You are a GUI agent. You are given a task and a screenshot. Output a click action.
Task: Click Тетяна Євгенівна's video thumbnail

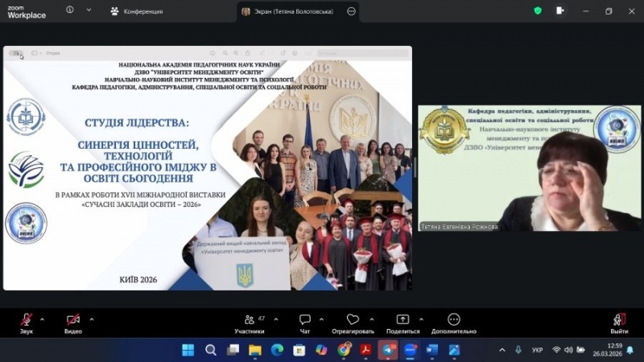point(529,167)
